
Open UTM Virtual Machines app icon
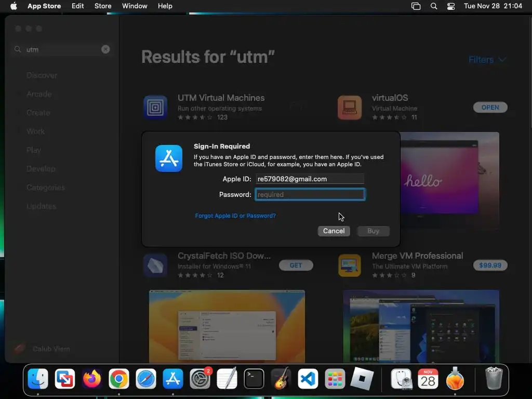[x=155, y=107]
